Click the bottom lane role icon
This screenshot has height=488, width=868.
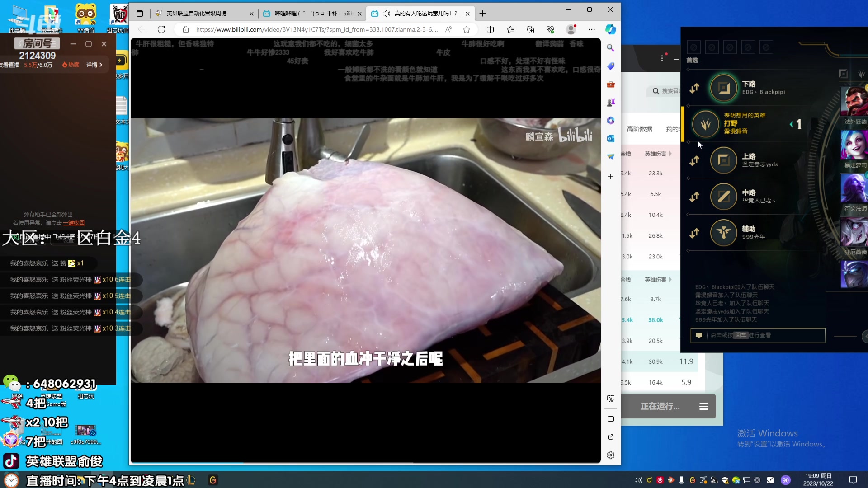click(724, 88)
